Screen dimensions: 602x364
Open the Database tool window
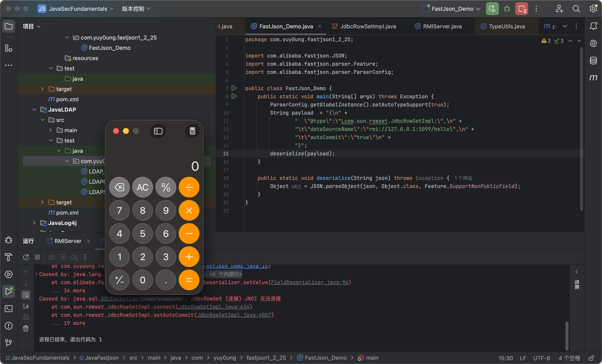(x=593, y=61)
